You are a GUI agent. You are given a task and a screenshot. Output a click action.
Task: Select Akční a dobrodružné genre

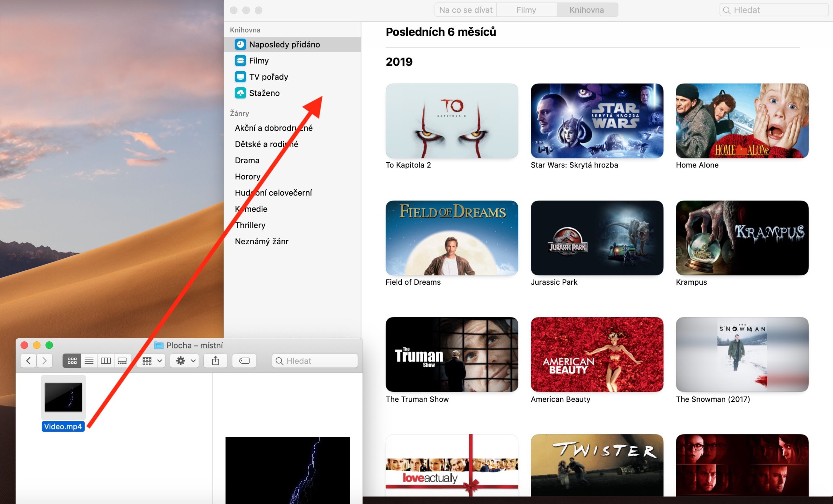point(274,128)
